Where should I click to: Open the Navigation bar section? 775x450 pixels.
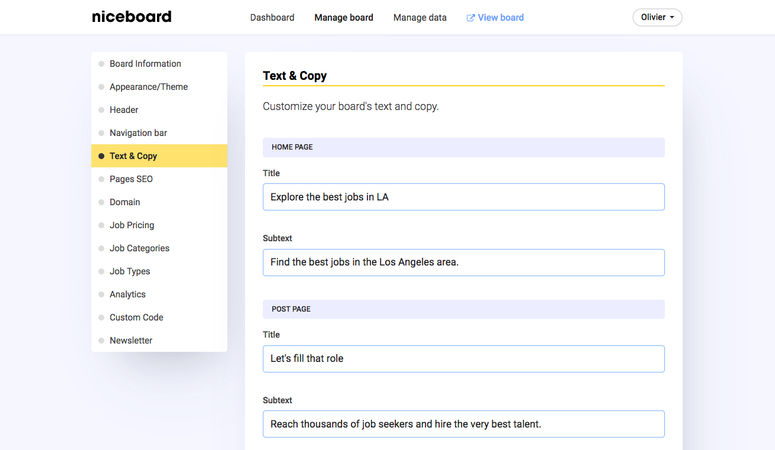[x=159, y=133]
